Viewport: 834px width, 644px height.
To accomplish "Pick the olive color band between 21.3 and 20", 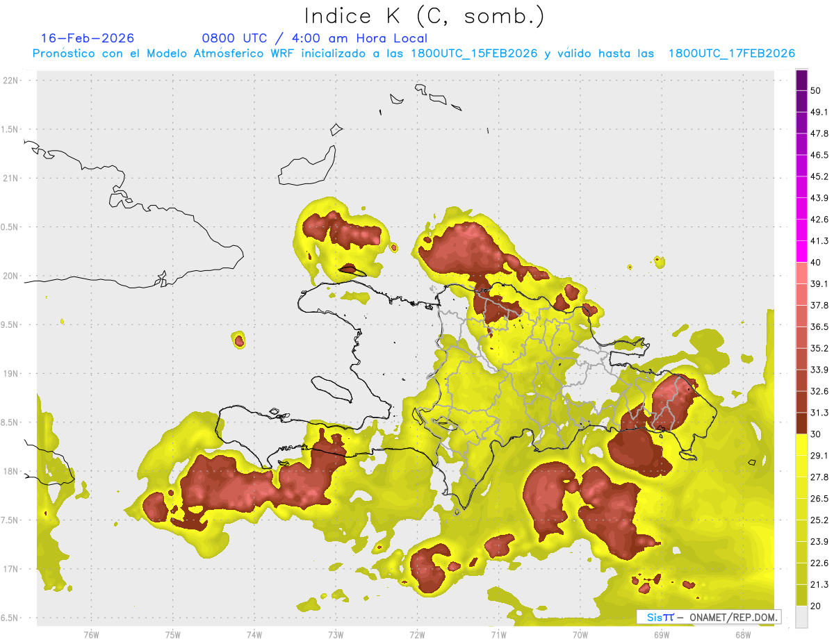I will pos(801,595).
